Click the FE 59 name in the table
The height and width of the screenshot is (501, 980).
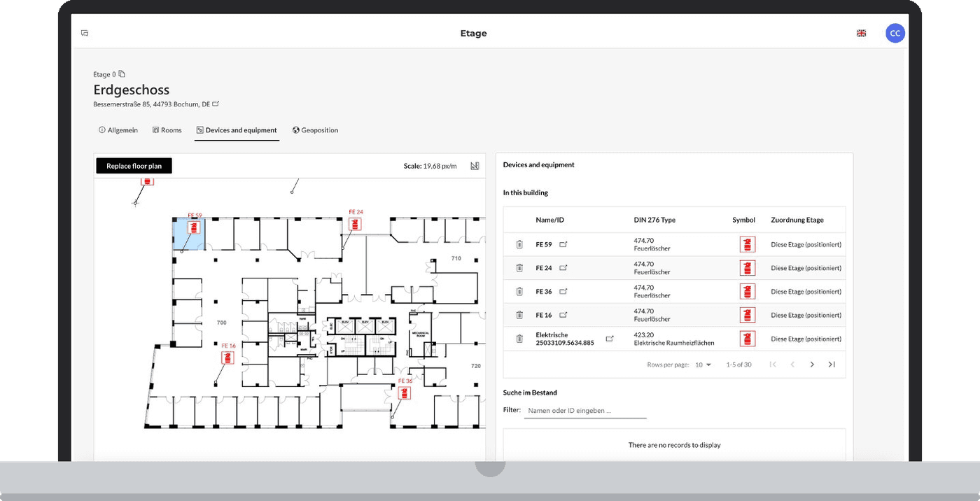544,245
